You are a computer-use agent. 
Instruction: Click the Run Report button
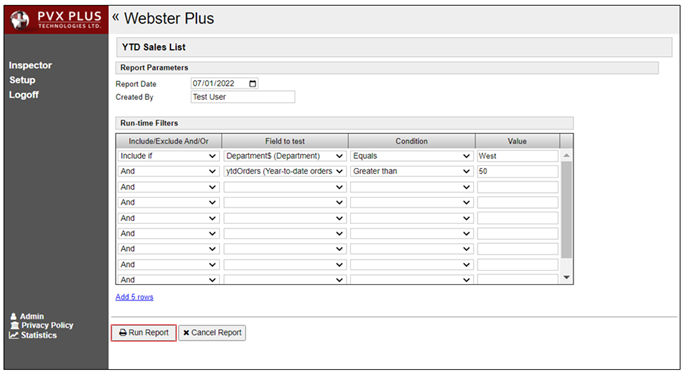click(144, 333)
